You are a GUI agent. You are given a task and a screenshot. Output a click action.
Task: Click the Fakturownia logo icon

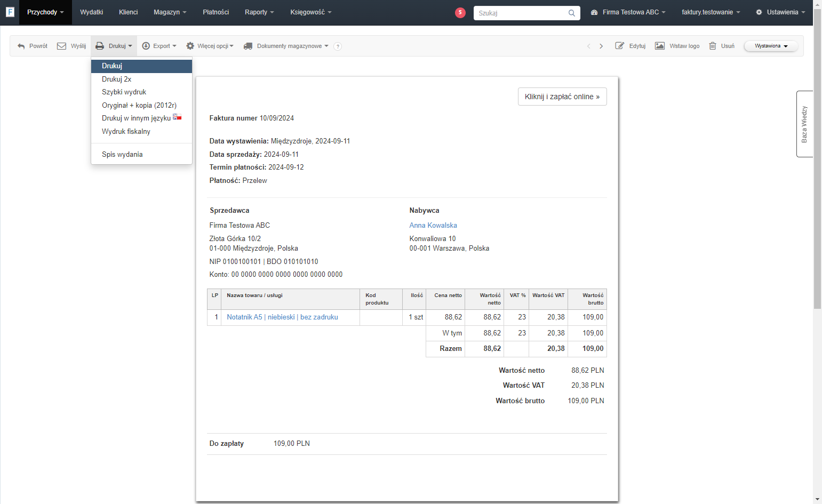pos(10,12)
